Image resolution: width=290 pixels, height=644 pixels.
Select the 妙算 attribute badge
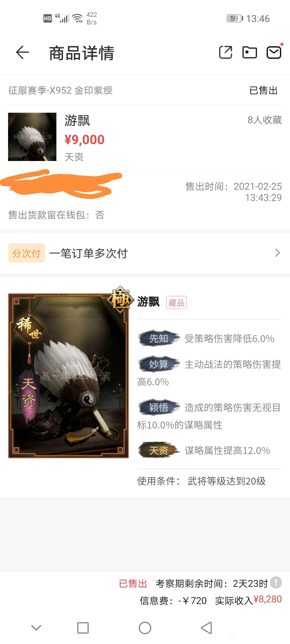158,364
